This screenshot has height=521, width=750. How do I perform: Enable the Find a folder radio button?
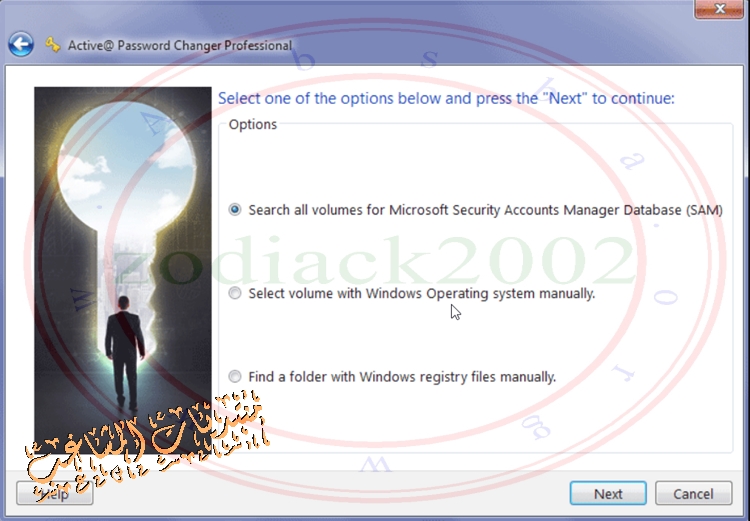pos(234,377)
